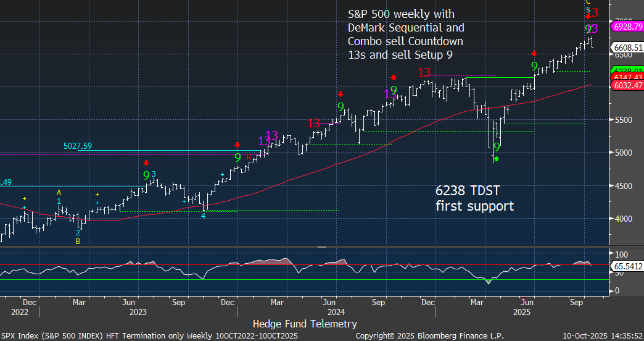Click the divider handle between price and RSI panes
Screen dimensions: 644x341
coord(321,246)
